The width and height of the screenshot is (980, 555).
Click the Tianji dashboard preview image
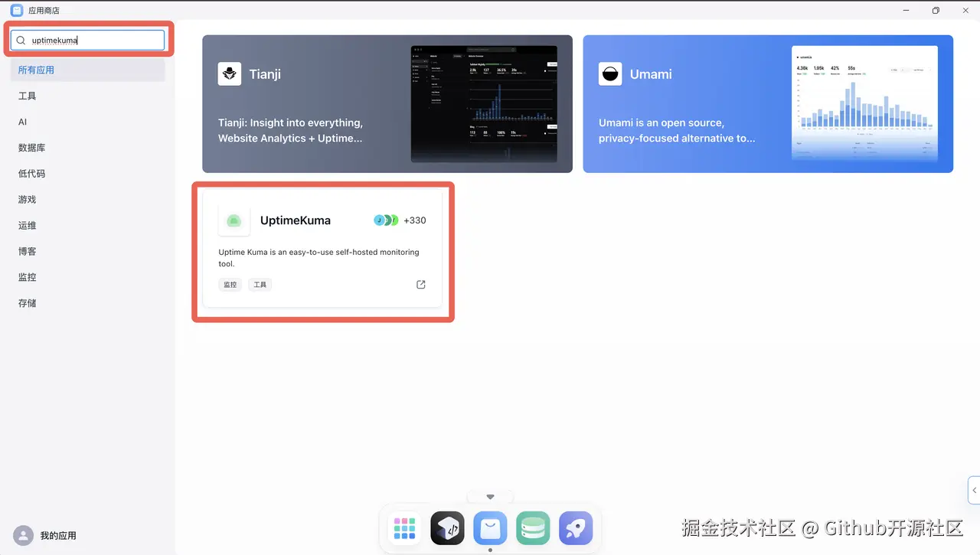(484, 104)
